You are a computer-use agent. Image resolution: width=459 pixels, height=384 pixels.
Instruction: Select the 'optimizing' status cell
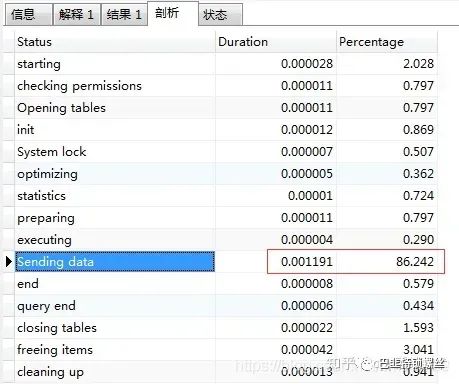point(115,174)
